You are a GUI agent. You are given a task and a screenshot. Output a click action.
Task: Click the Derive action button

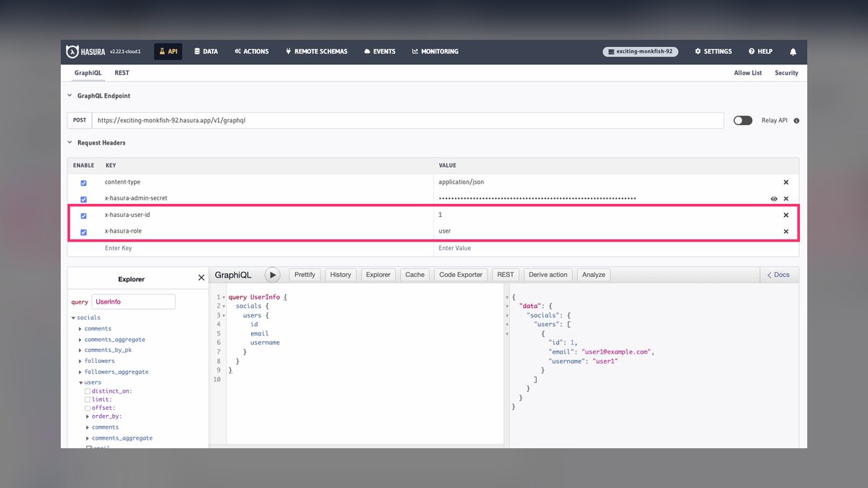pyautogui.click(x=548, y=275)
